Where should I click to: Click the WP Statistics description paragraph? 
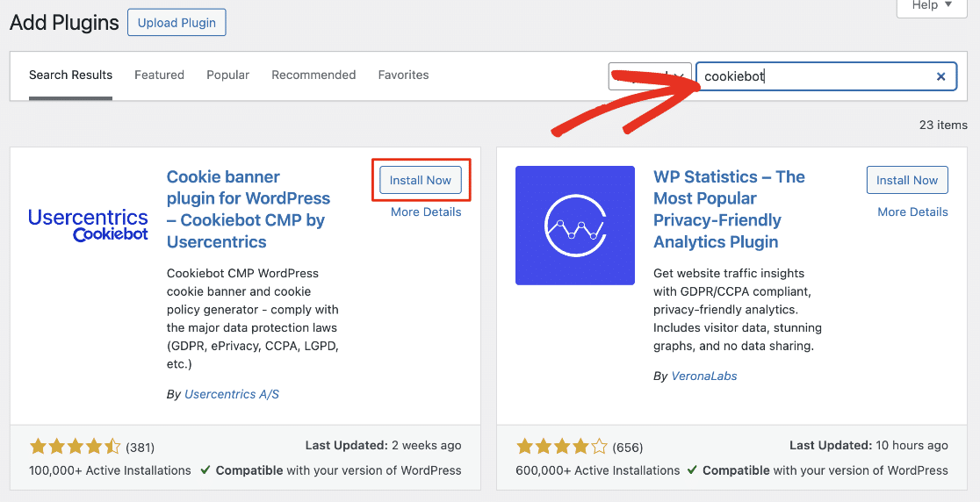point(738,310)
